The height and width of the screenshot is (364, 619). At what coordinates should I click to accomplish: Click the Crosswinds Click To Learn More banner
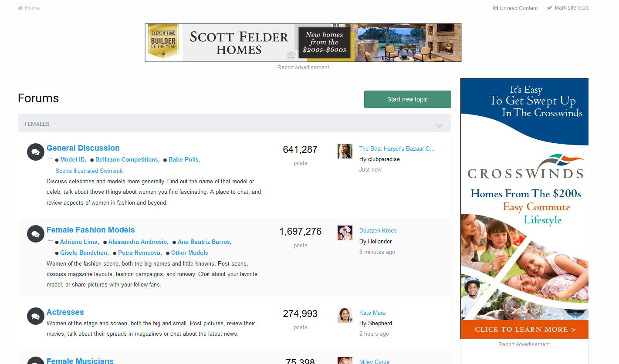pos(524,330)
